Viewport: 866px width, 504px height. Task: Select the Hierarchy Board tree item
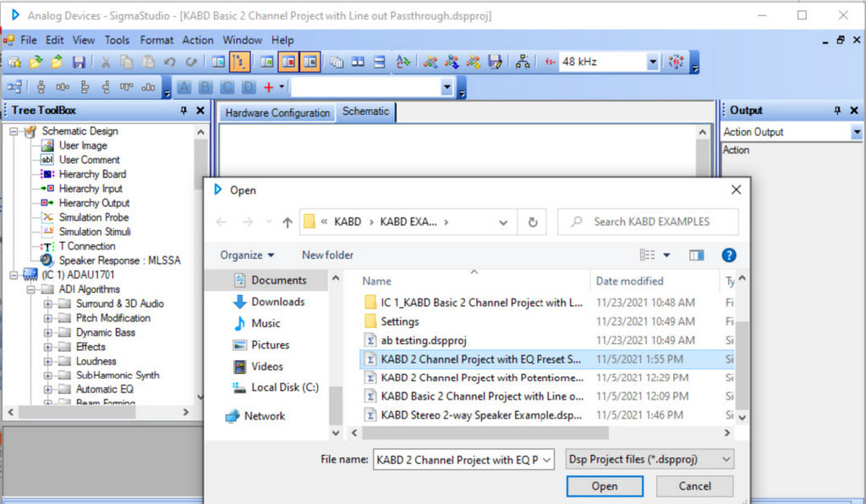click(92, 174)
